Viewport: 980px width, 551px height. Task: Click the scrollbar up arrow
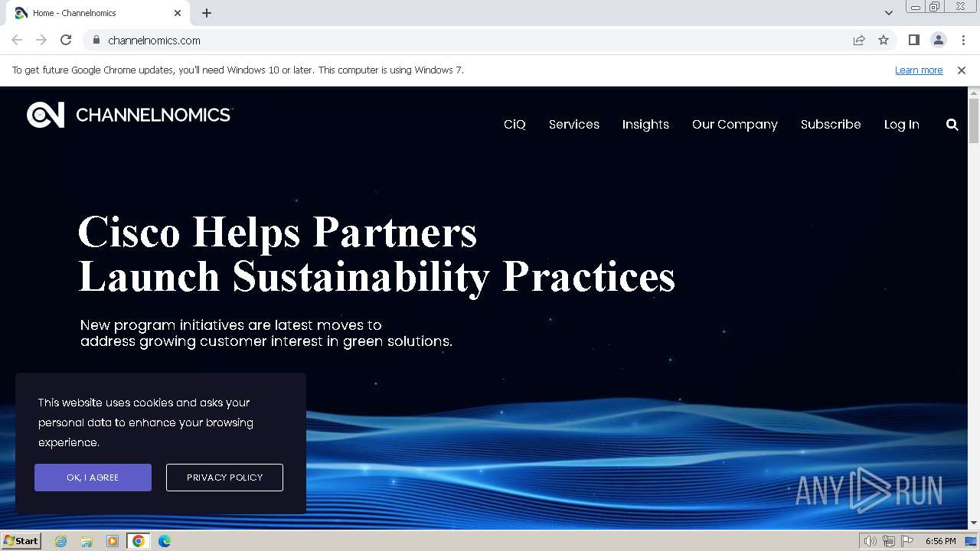point(974,93)
